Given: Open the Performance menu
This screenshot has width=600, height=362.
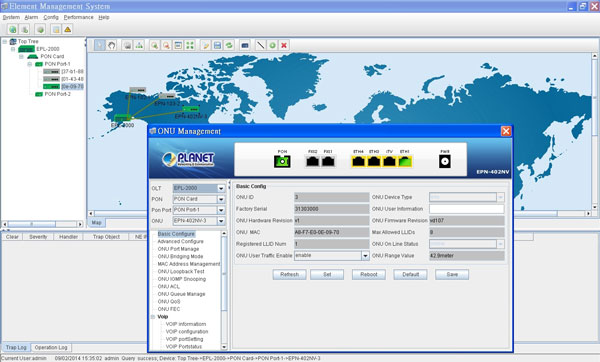Looking at the screenshot, I should [78, 17].
